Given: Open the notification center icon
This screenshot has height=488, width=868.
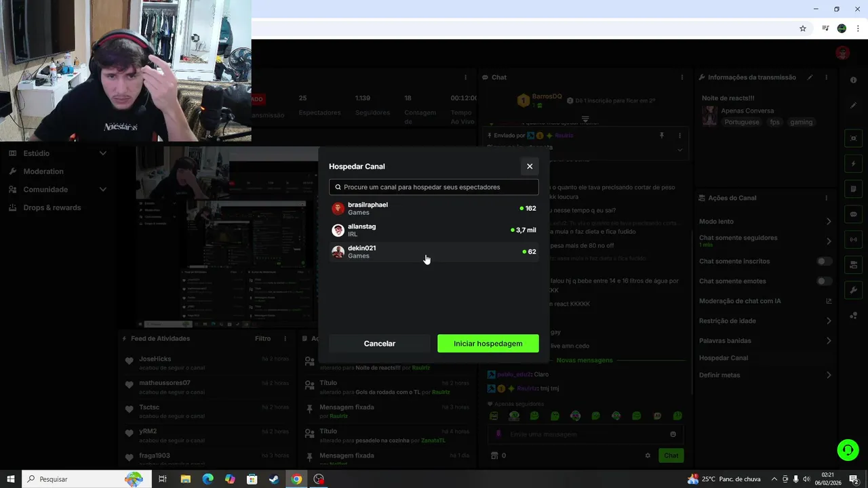Looking at the screenshot, I should tap(854, 479).
